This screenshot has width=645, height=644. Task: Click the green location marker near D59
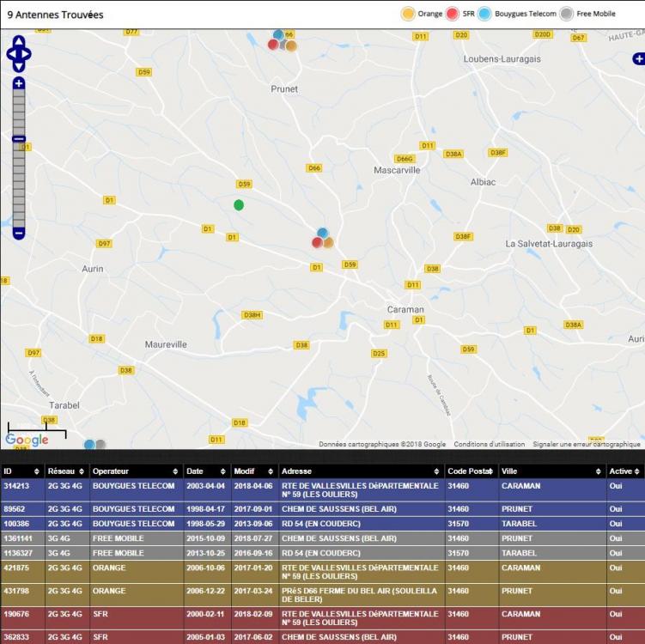point(239,205)
